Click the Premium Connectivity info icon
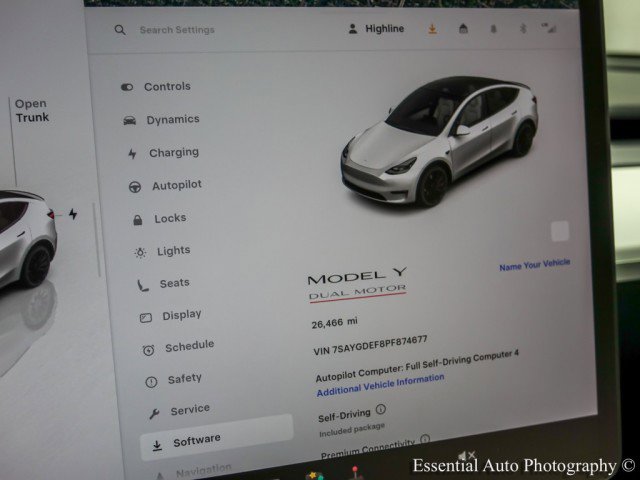Image resolution: width=640 pixels, height=480 pixels. [x=425, y=439]
